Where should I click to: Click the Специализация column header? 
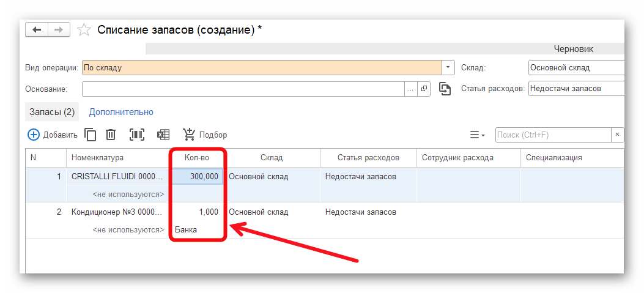572,158
